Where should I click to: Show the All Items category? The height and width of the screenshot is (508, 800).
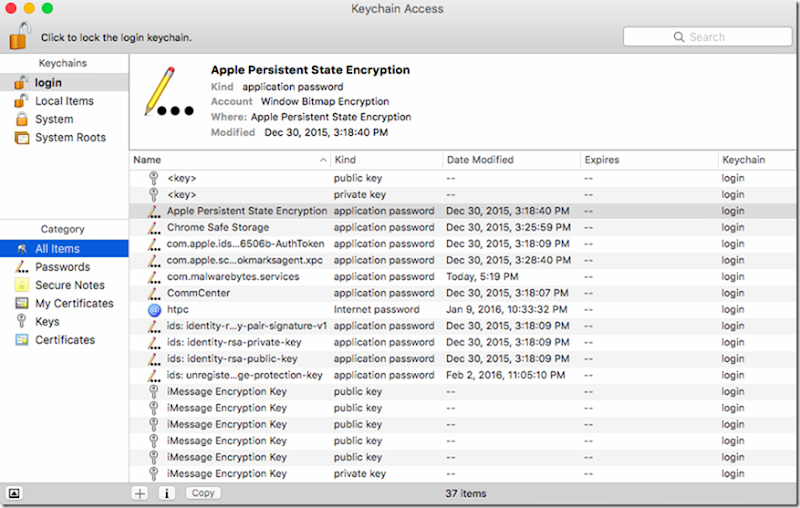click(x=64, y=248)
